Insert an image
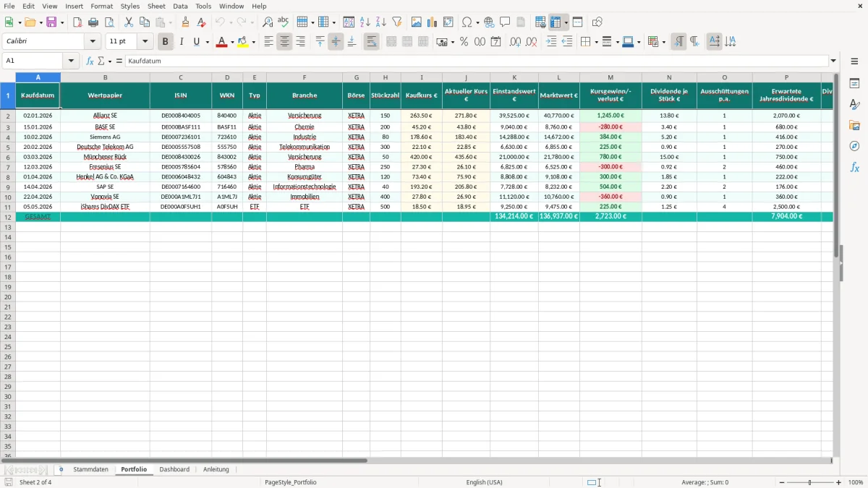The width and height of the screenshot is (868, 488). [x=417, y=22]
